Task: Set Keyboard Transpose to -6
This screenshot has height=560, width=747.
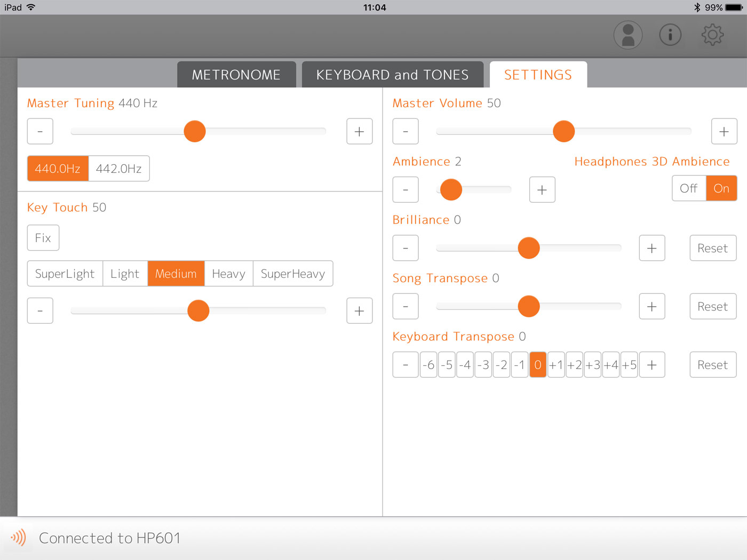Action: [x=429, y=365]
